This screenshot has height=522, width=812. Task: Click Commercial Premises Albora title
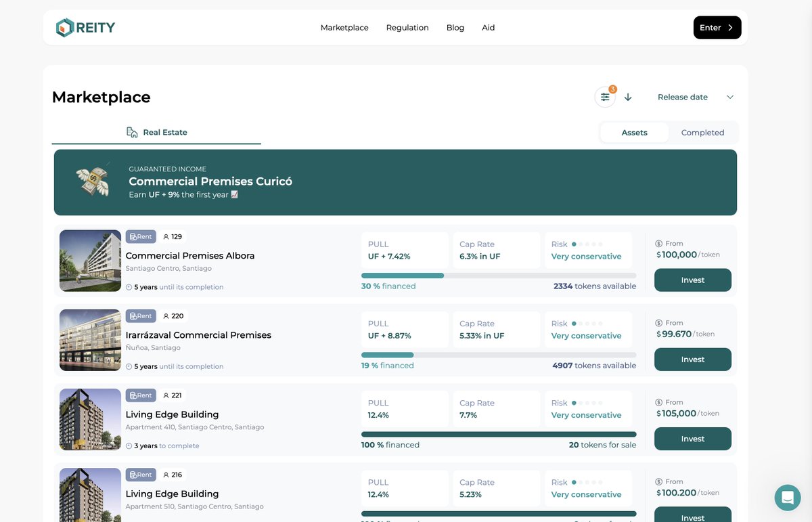click(x=190, y=256)
